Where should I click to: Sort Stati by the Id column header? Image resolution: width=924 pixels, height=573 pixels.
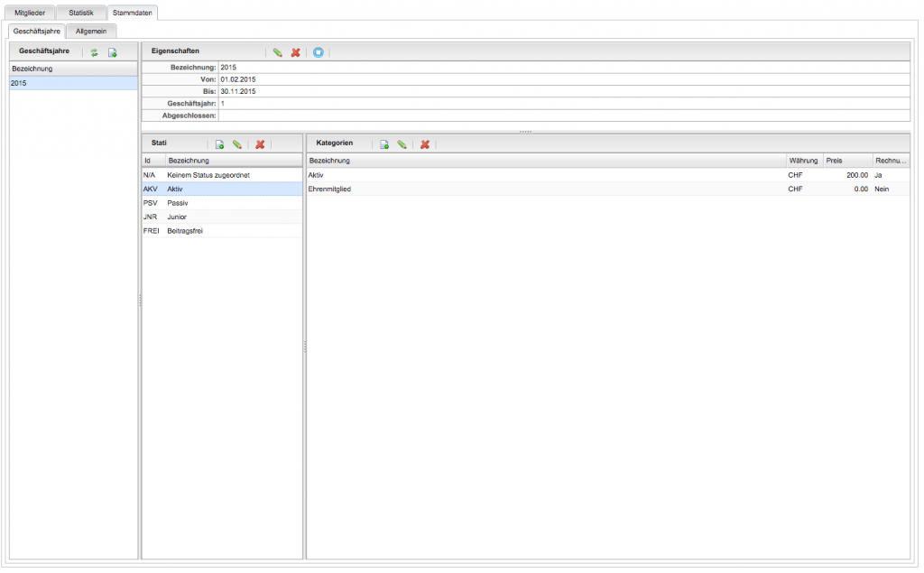[x=153, y=161]
